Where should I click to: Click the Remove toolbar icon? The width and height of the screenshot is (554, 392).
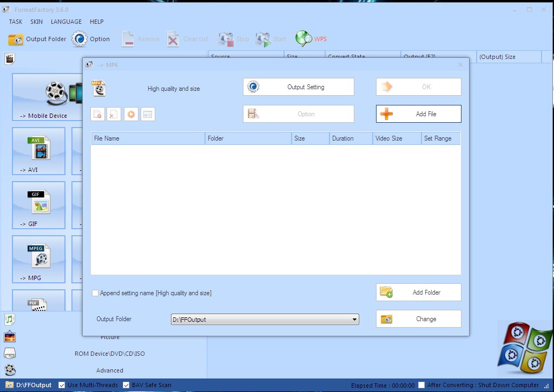click(140, 39)
